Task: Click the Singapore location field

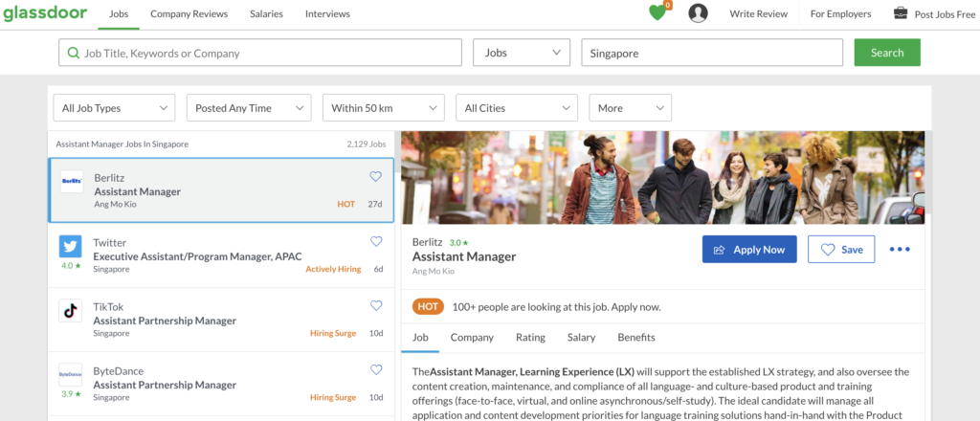Action: coord(712,53)
